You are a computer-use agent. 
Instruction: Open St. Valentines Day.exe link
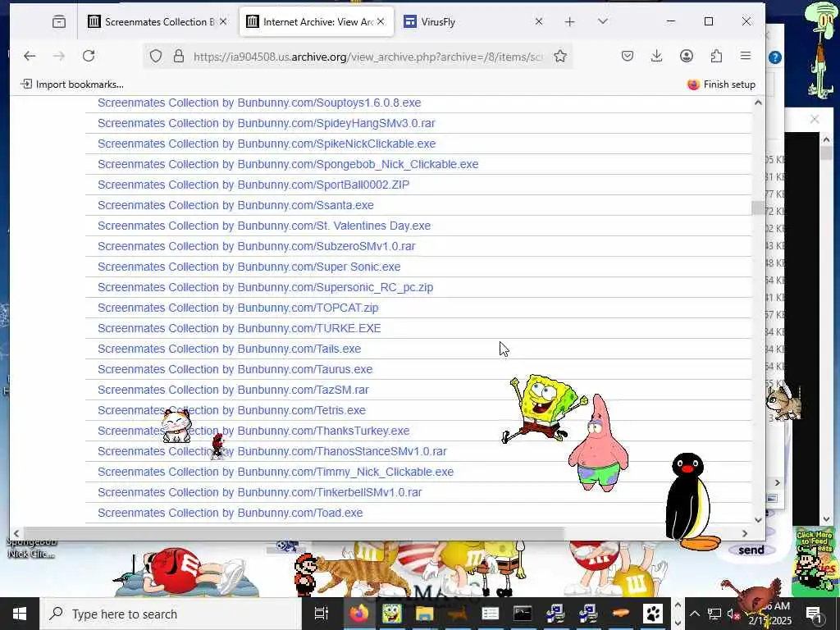pos(263,226)
